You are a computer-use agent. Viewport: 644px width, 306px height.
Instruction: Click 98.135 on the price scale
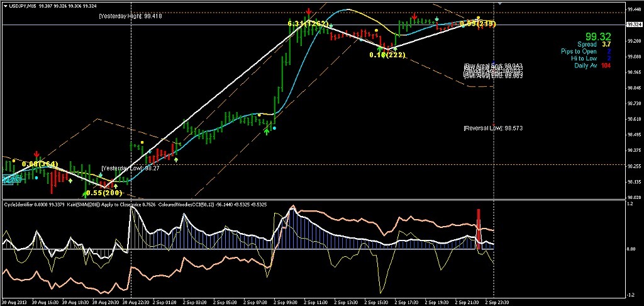click(633, 182)
